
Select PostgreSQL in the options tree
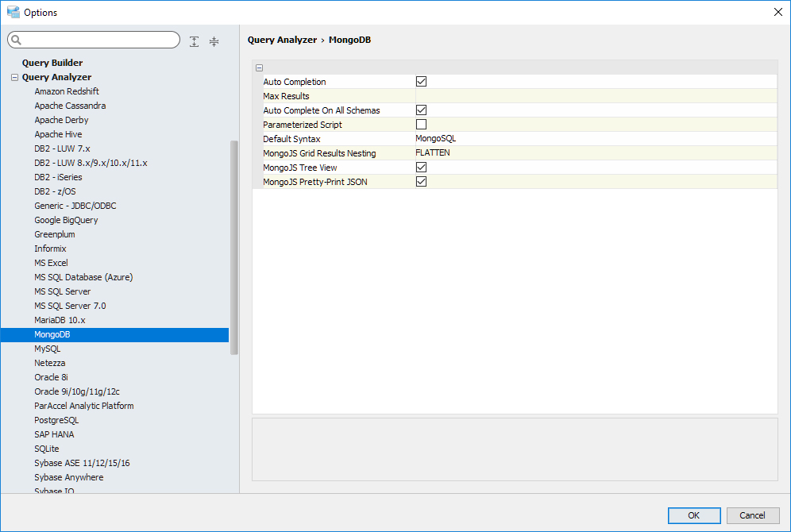[56, 420]
